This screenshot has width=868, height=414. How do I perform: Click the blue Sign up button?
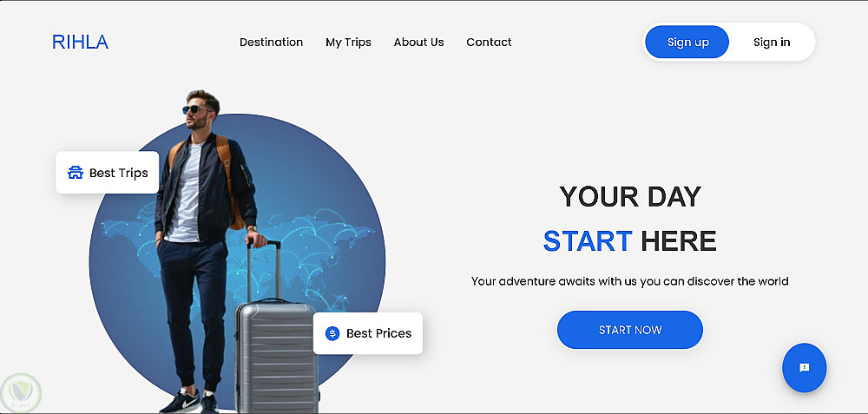coord(687,42)
